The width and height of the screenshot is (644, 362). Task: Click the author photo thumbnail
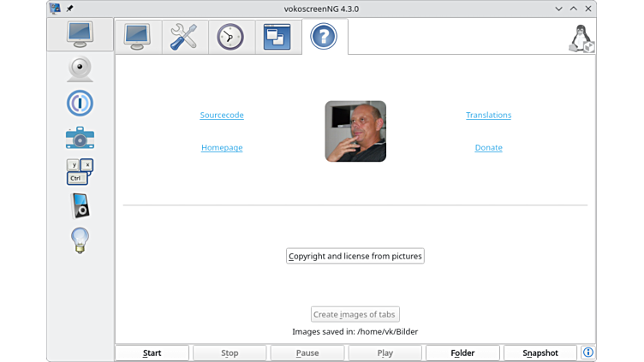pos(355,131)
